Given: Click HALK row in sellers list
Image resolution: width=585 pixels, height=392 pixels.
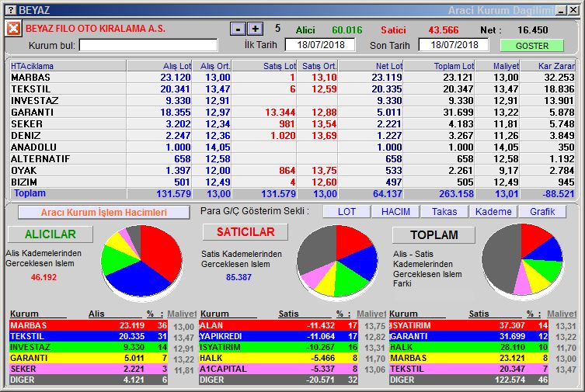Looking at the screenshot, I should point(278,358).
